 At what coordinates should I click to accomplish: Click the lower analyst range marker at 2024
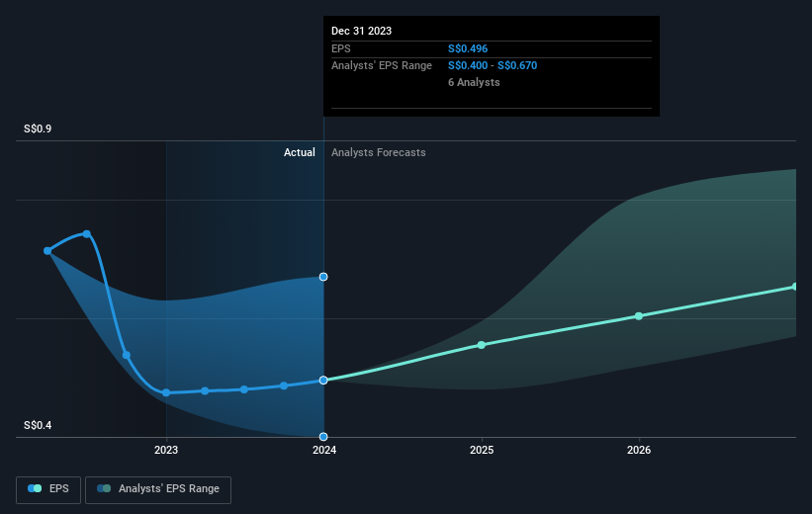[x=323, y=436]
